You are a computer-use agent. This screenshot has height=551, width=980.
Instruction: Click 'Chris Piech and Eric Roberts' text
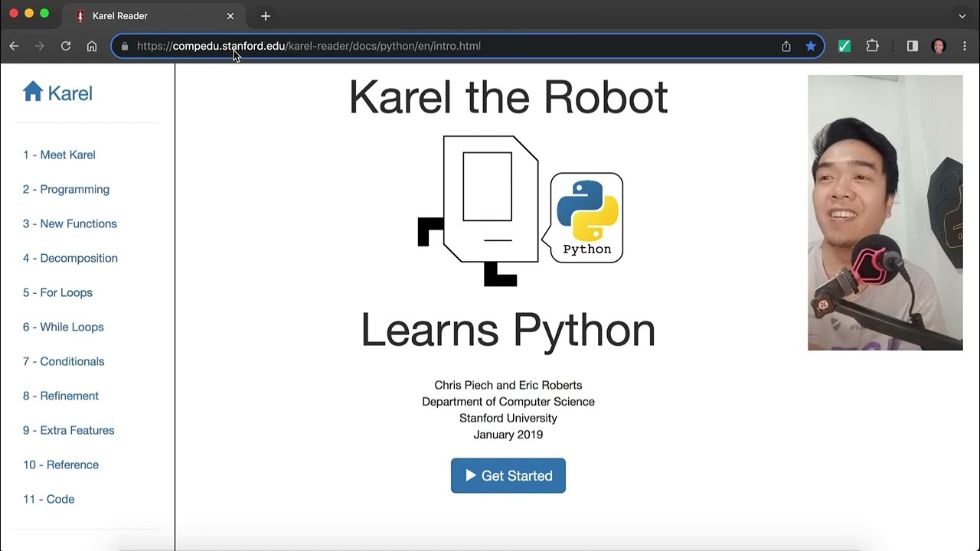(x=508, y=385)
